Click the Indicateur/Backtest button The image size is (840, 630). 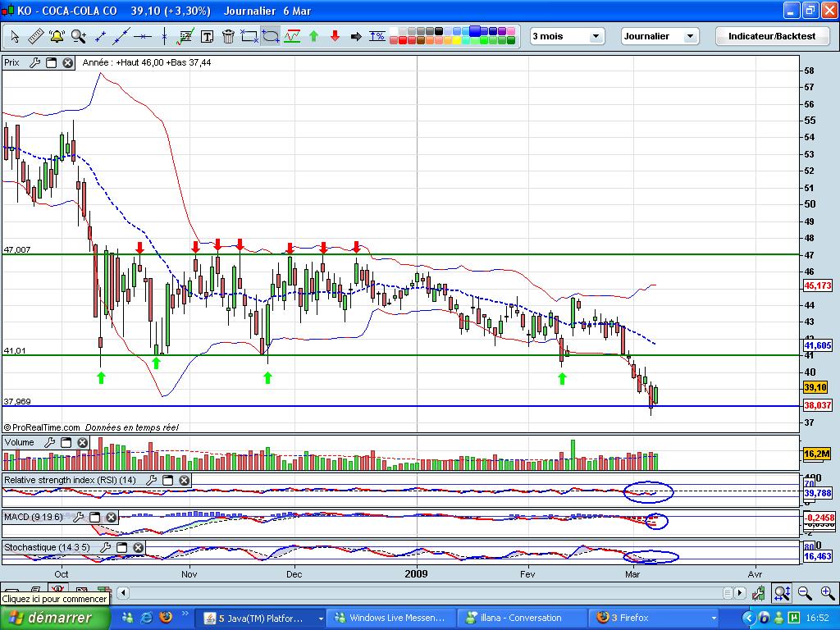[x=772, y=36]
